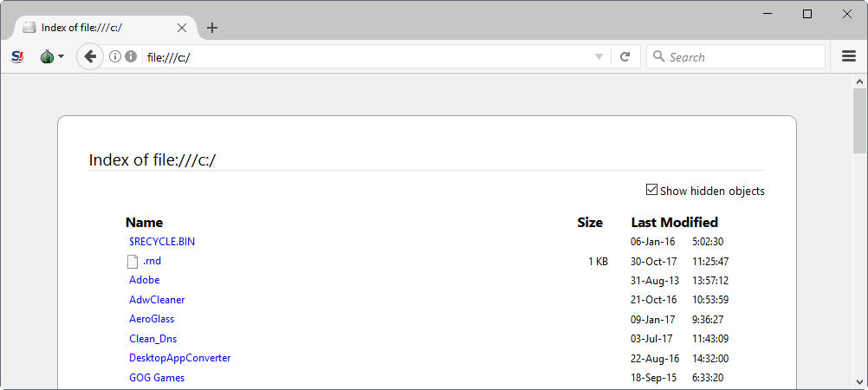Open the $RECYCLE.BIN folder link
The image size is (868, 390).
[x=162, y=242]
